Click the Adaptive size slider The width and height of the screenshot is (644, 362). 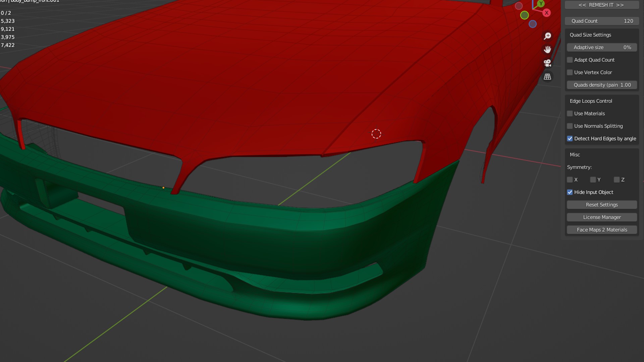601,48
